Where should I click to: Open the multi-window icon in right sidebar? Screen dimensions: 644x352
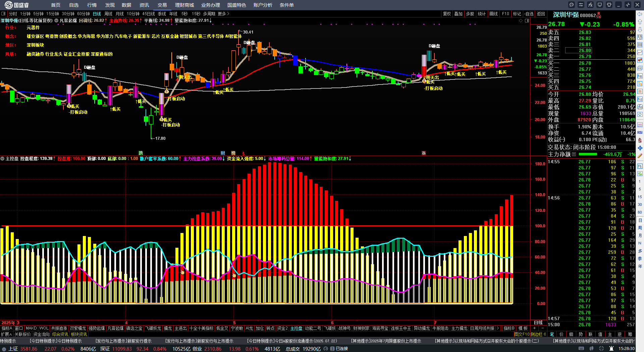pyautogui.click(x=640, y=68)
